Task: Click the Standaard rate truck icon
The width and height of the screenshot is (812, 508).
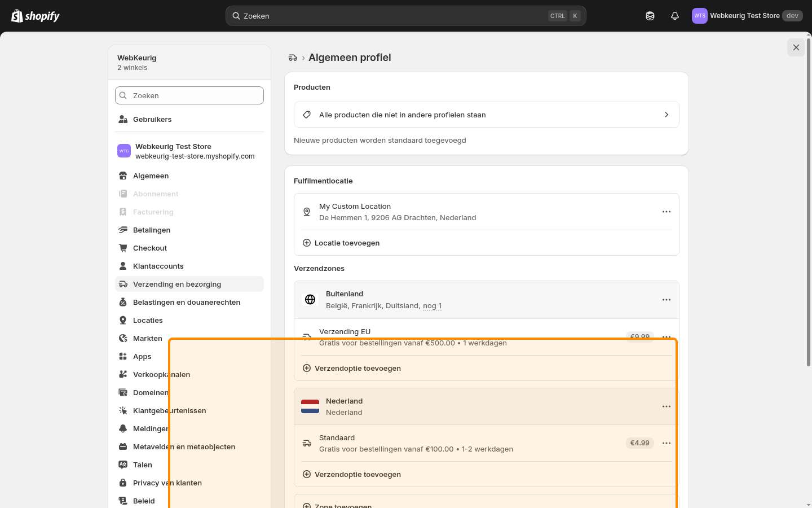Action: [307, 443]
